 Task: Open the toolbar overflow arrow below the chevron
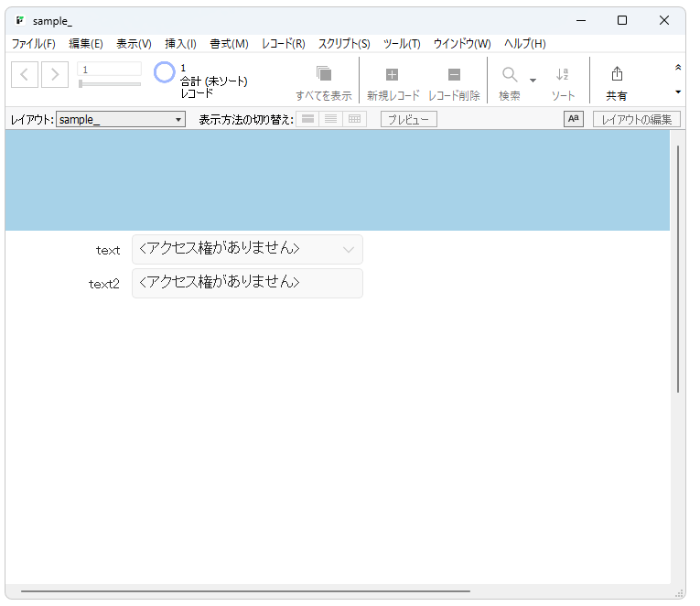[678, 92]
